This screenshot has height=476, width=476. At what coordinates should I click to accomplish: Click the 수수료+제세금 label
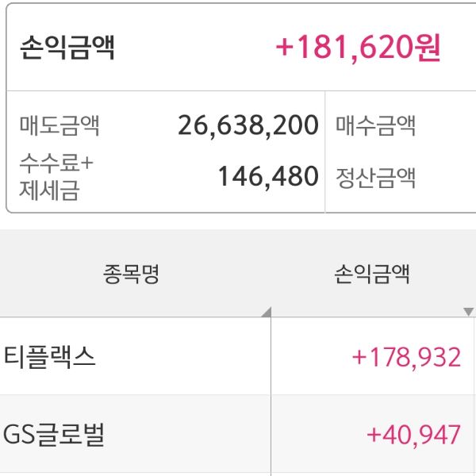coord(56,176)
